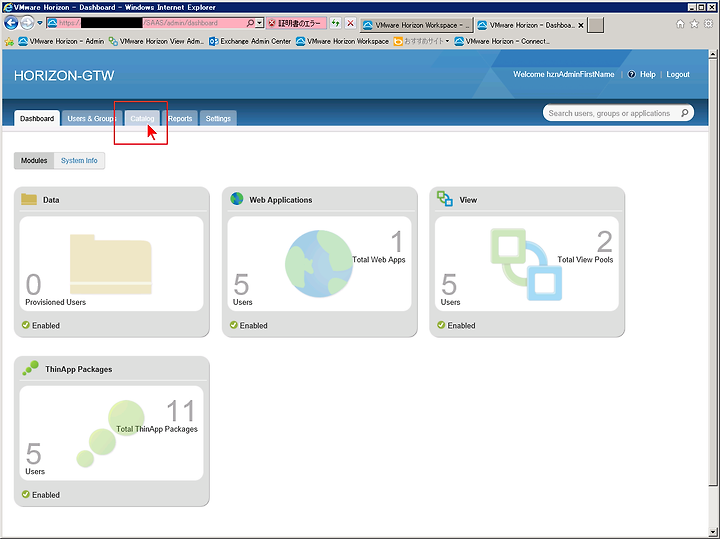Image resolution: width=720 pixels, height=539 pixels.
Task: Click the Enabled checkmark icon under Web Applications
Action: click(x=234, y=325)
